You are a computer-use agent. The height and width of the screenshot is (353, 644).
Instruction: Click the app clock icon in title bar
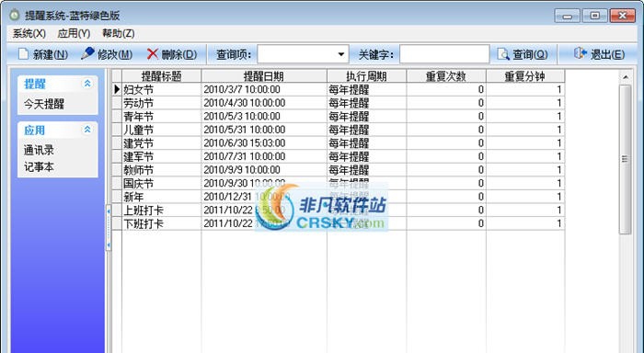(x=15, y=16)
